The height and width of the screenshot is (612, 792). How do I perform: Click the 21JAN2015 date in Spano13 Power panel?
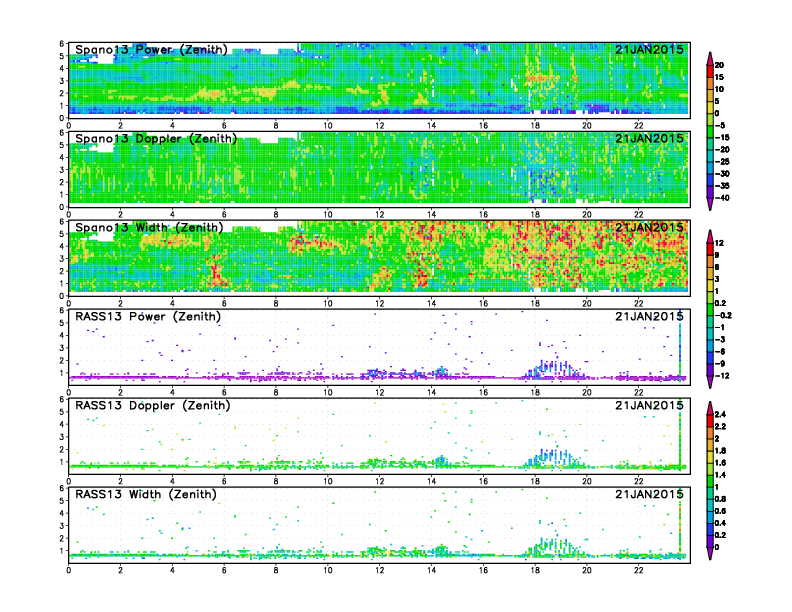pyautogui.click(x=649, y=49)
